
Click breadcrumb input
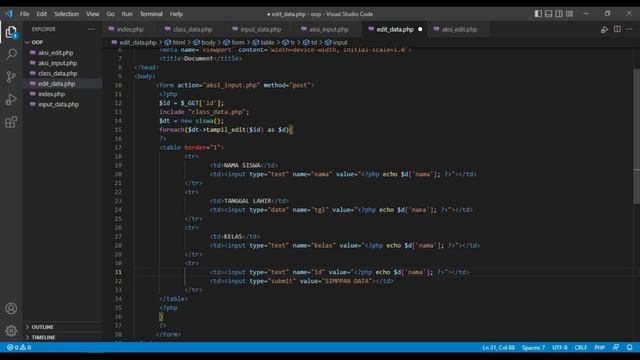[x=340, y=42]
